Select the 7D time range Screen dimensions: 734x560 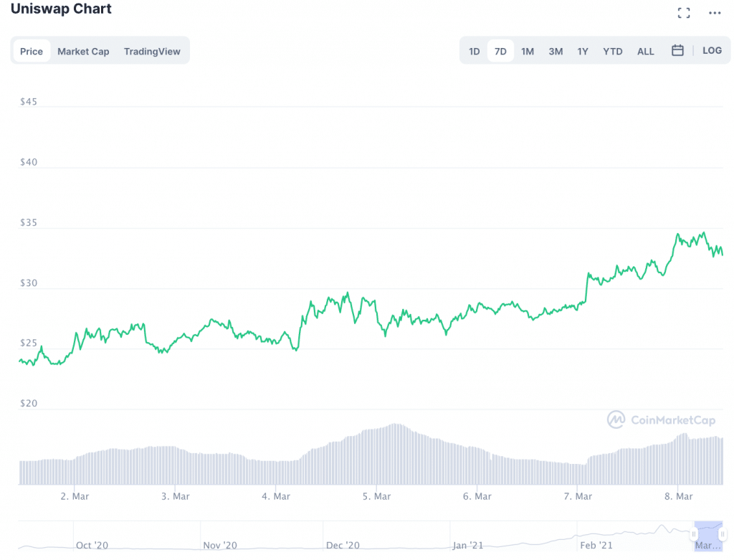[x=500, y=52]
